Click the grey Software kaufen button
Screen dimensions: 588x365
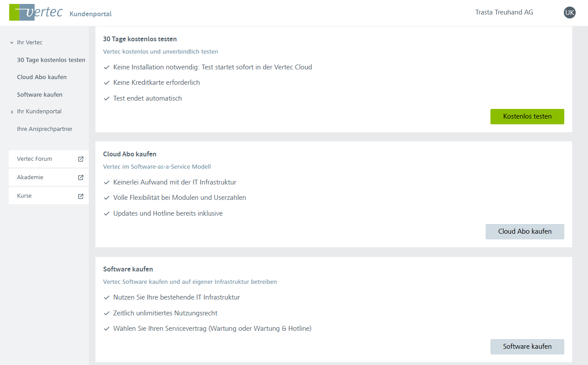click(527, 347)
